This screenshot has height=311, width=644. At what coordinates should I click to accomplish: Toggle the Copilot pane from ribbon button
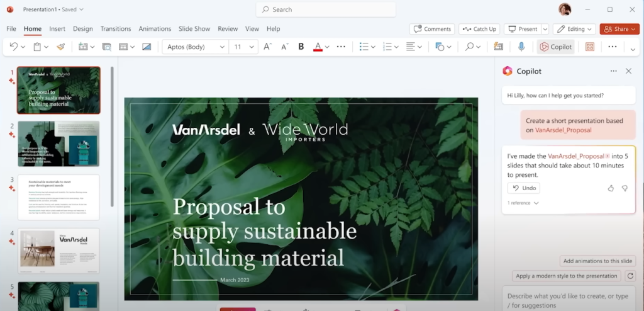click(556, 47)
